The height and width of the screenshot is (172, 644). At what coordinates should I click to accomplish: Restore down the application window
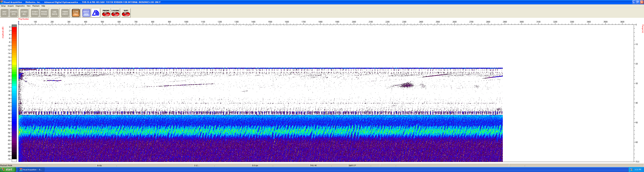pos(638,2)
